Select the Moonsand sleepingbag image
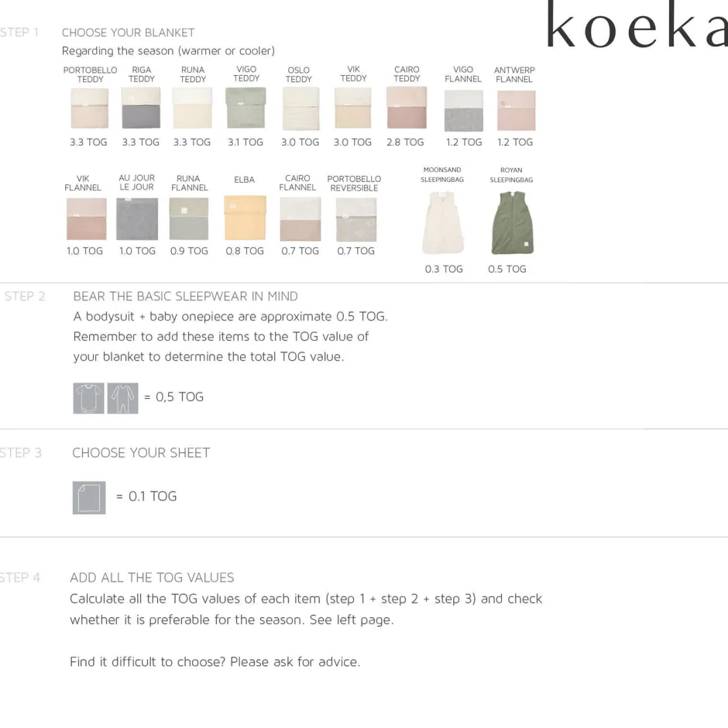The height and width of the screenshot is (728, 728). pos(443,223)
